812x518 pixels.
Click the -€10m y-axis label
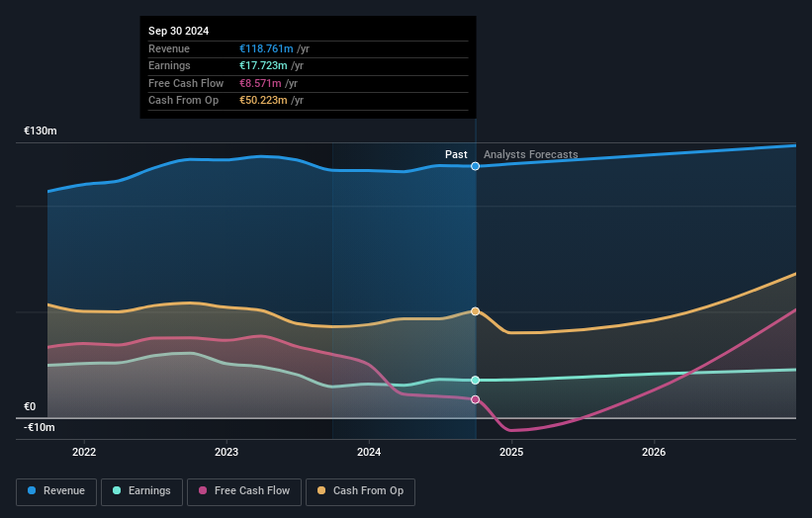click(39, 427)
